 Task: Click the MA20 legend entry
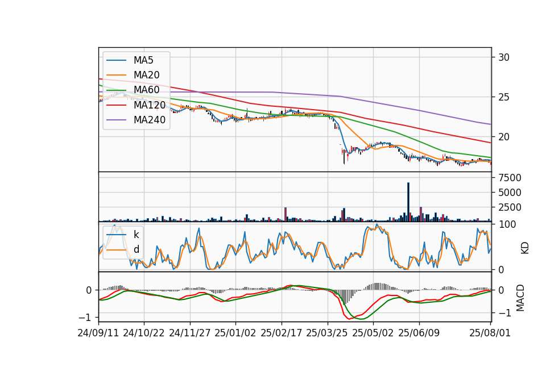coord(133,75)
